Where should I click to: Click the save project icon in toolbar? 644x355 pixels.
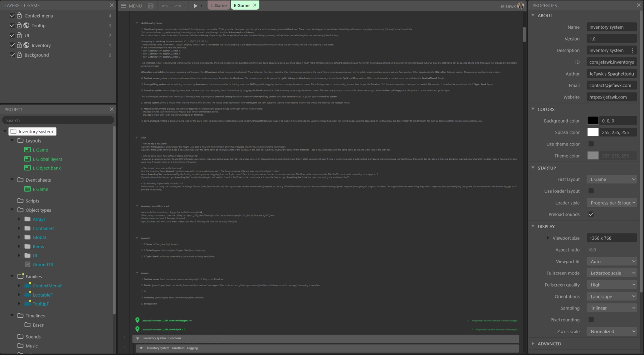(151, 6)
